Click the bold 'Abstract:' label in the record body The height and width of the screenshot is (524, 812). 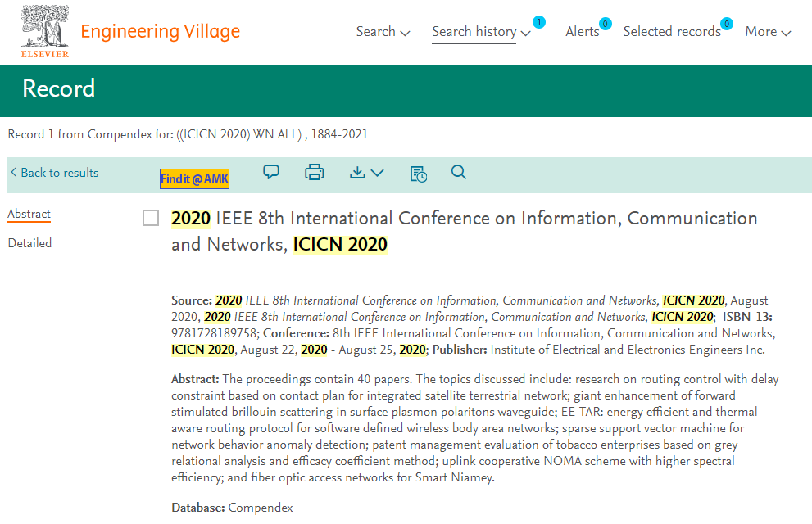(x=195, y=379)
